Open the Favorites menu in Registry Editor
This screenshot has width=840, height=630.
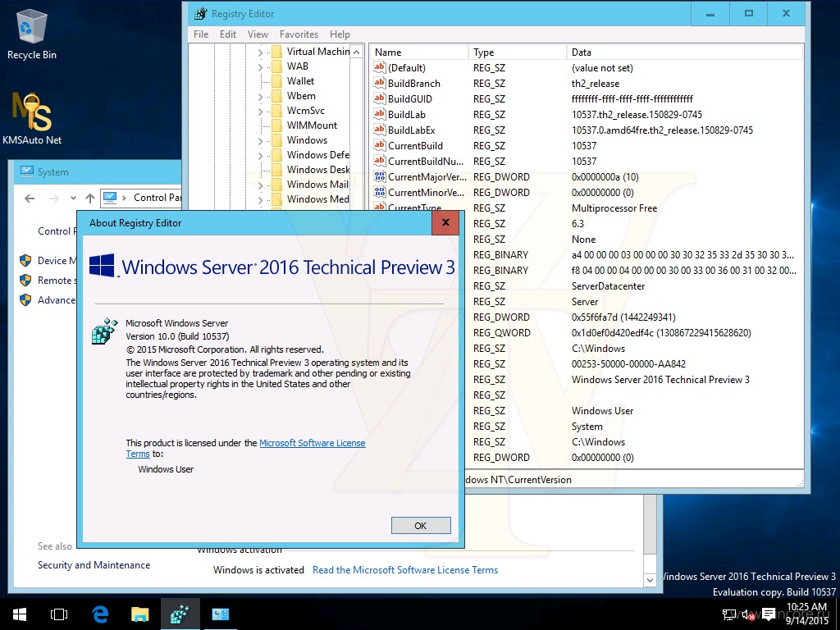point(299,34)
